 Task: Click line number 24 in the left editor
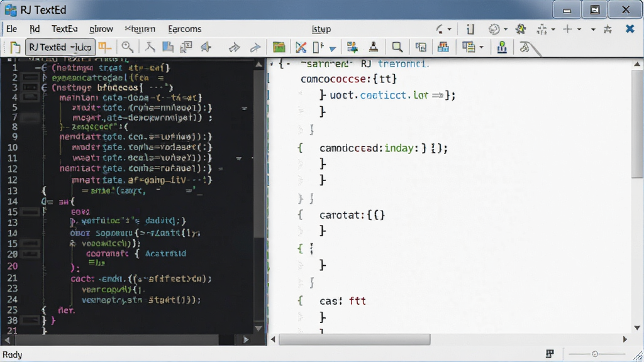(13, 299)
